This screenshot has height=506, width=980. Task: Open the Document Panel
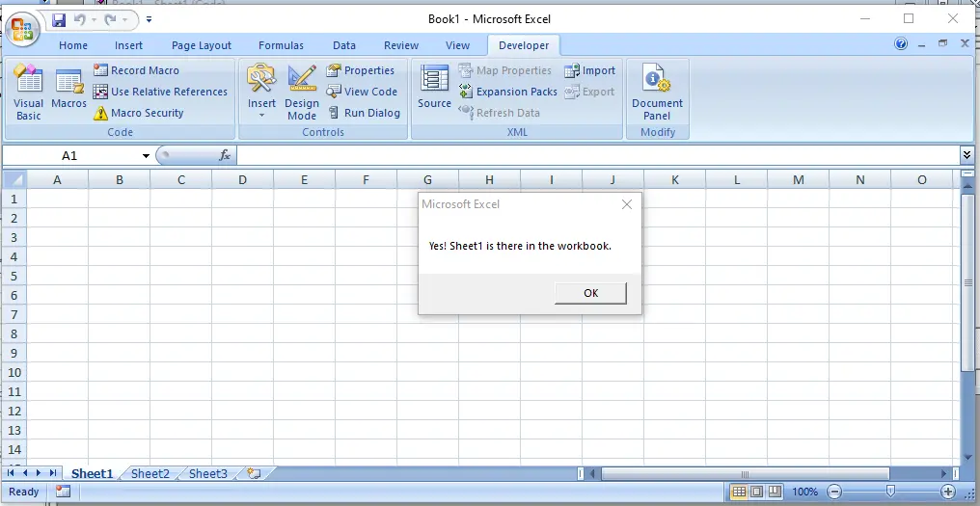pyautogui.click(x=658, y=92)
